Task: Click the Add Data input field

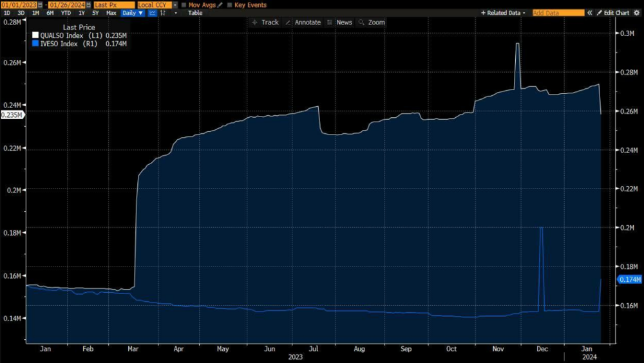Action: pos(558,13)
